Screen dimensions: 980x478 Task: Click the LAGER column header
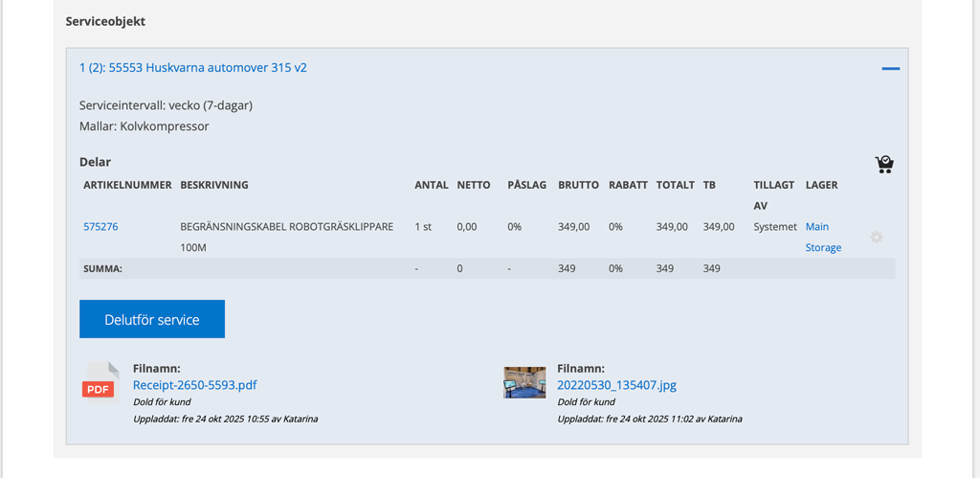(821, 185)
